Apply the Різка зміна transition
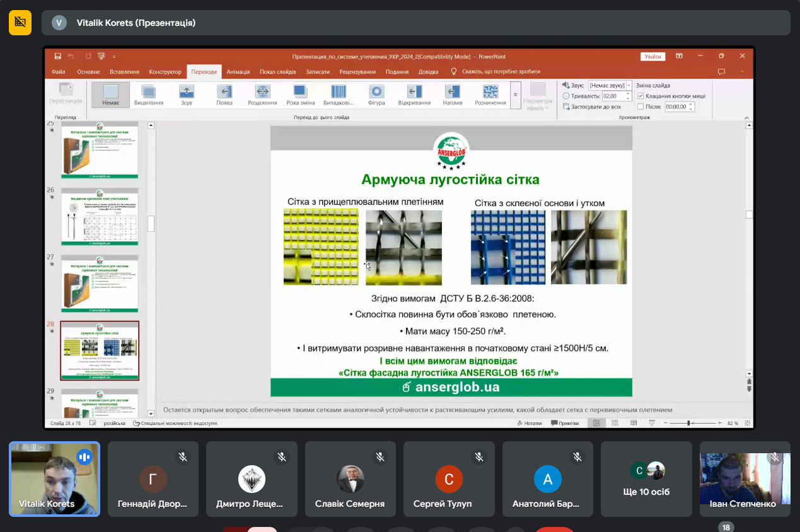This screenshot has height=532, width=800. click(300, 95)
